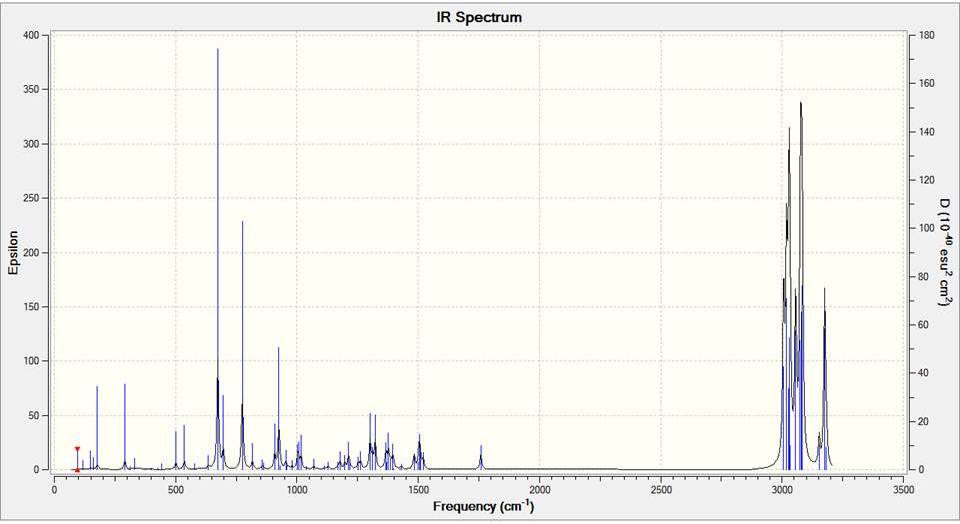Select the peak near 925 cm-1

click(279, 408)
